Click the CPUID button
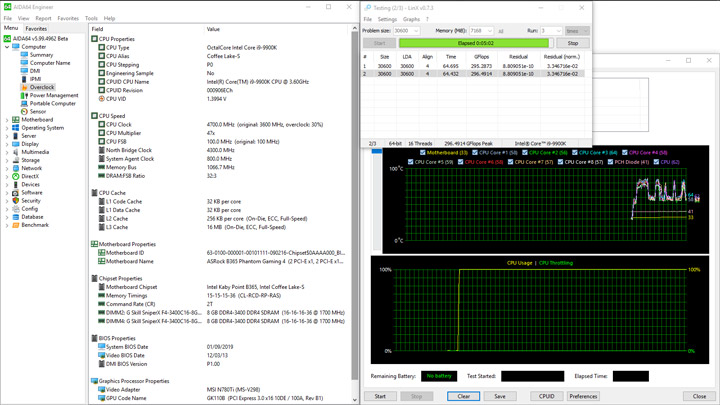Viewport: 720px width, 405px height. pos(546,396)
